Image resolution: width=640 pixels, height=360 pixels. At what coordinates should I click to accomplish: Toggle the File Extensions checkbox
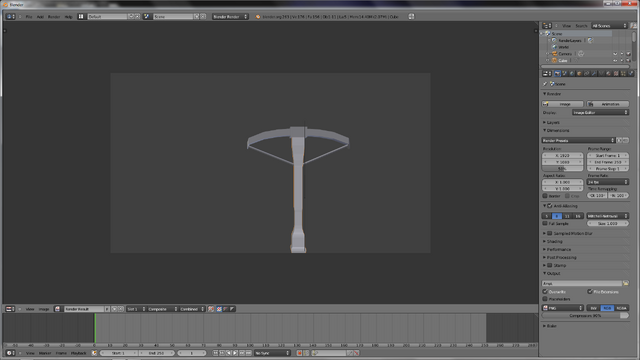tap(590, 292)
